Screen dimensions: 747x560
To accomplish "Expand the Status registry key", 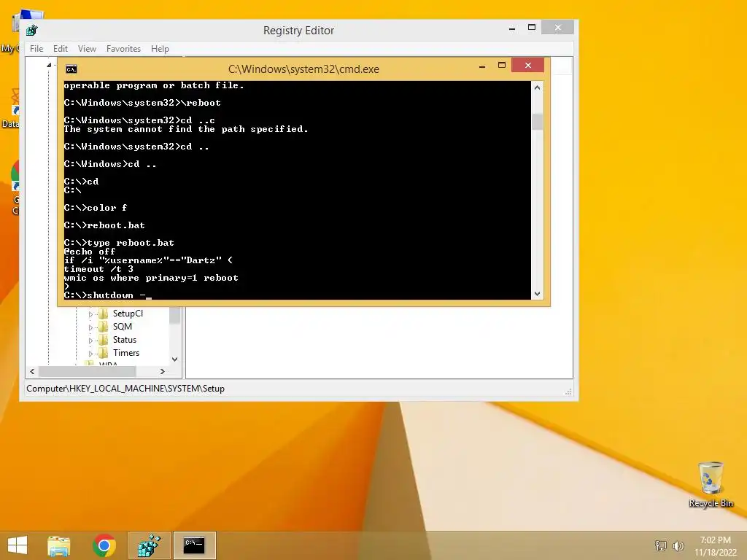I will tap(90, 341).
